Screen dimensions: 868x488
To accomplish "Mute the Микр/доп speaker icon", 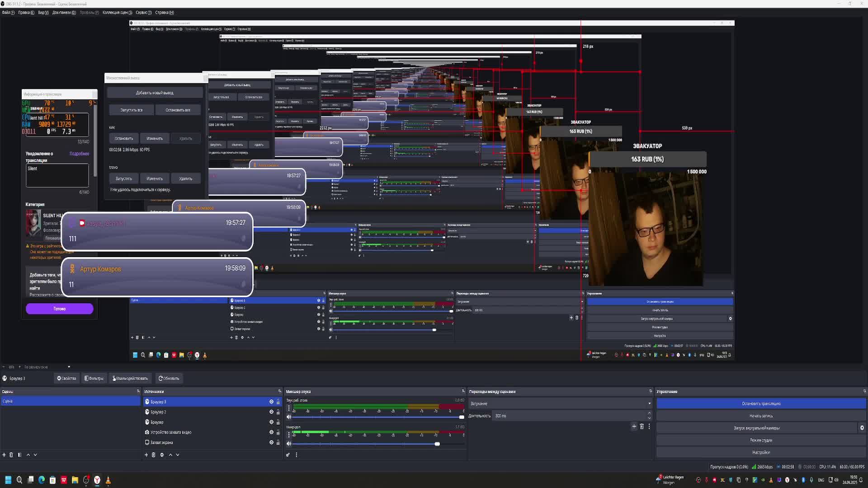I will (289, 444).
